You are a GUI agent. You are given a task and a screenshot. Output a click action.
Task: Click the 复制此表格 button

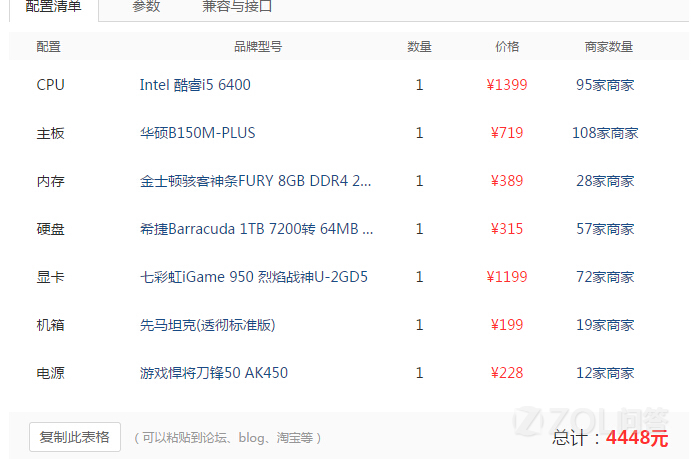coord(75,437)
